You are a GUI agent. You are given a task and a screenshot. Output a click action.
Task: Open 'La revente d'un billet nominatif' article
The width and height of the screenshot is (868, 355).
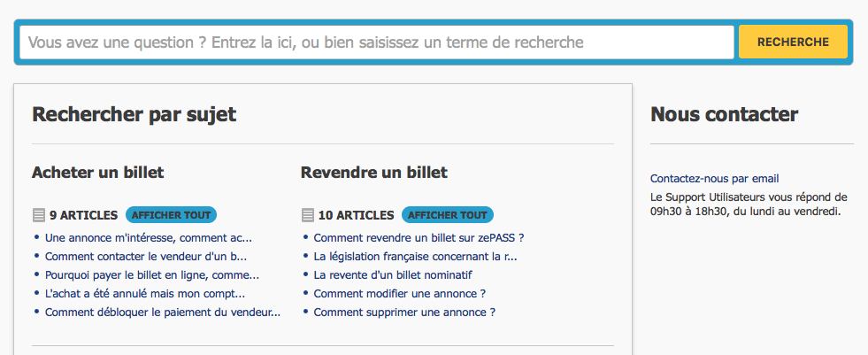(393, 275)
